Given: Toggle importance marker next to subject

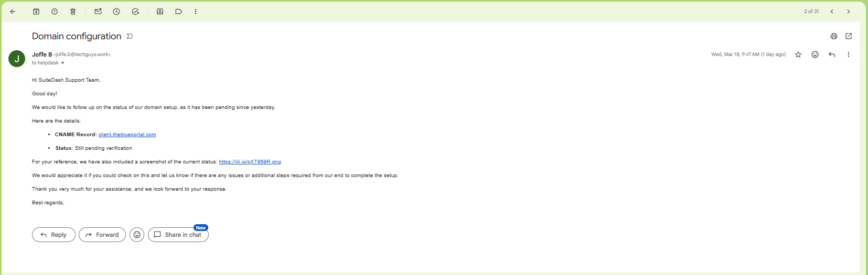Looking at the screenshot, I should pyautogui.click(x=130, y=36).
